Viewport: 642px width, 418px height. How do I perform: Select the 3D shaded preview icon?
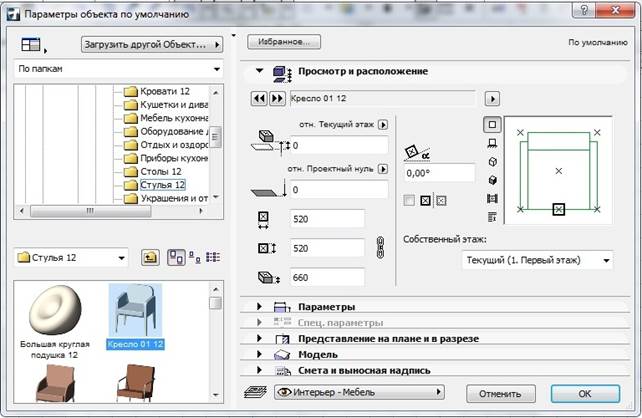[491, 179]
